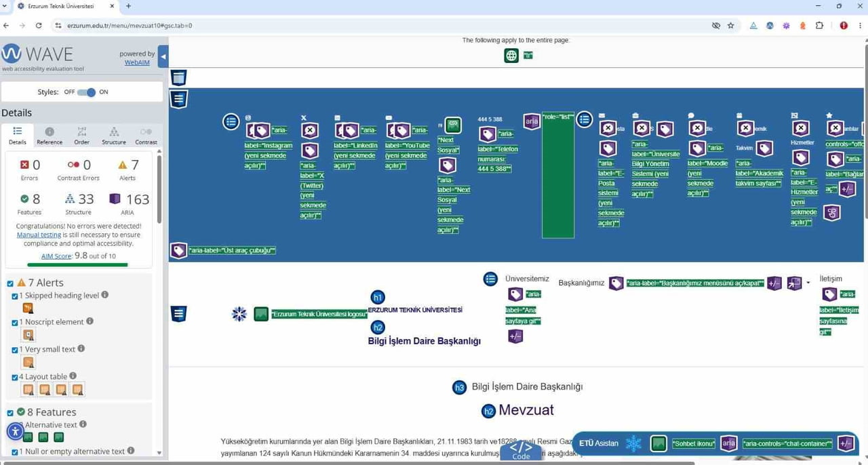Open info for Layout table

pyautogui.click(x=73, y=376)
